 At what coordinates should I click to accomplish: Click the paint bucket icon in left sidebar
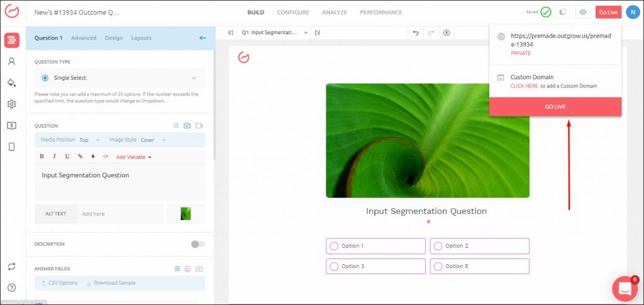pos(11,82)
